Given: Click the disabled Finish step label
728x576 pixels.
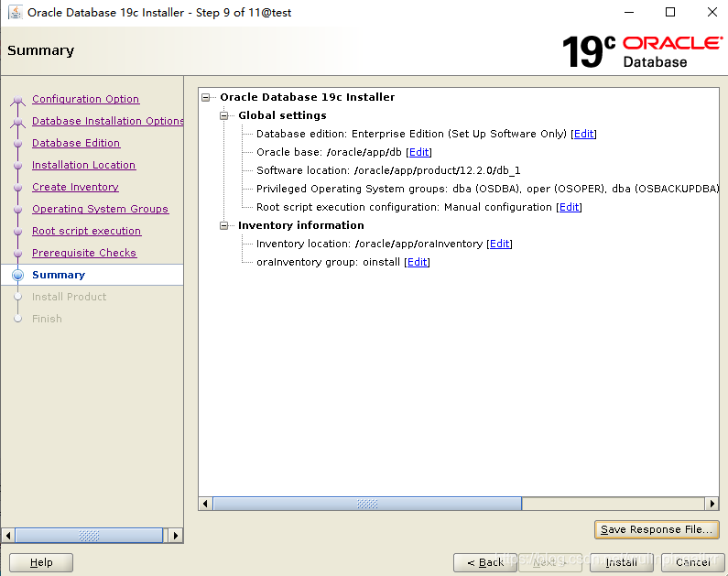Looking at the screenshot, I should point(47,319).
